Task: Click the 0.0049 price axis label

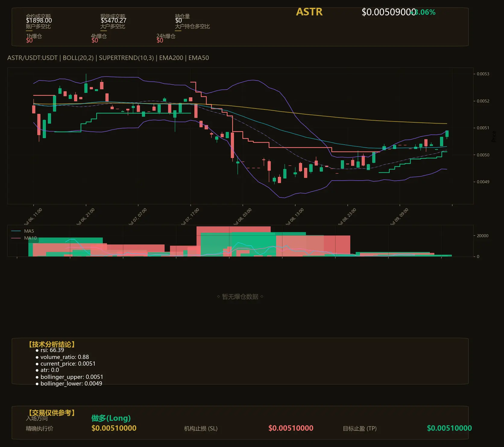Action: [x=483, y=182]
